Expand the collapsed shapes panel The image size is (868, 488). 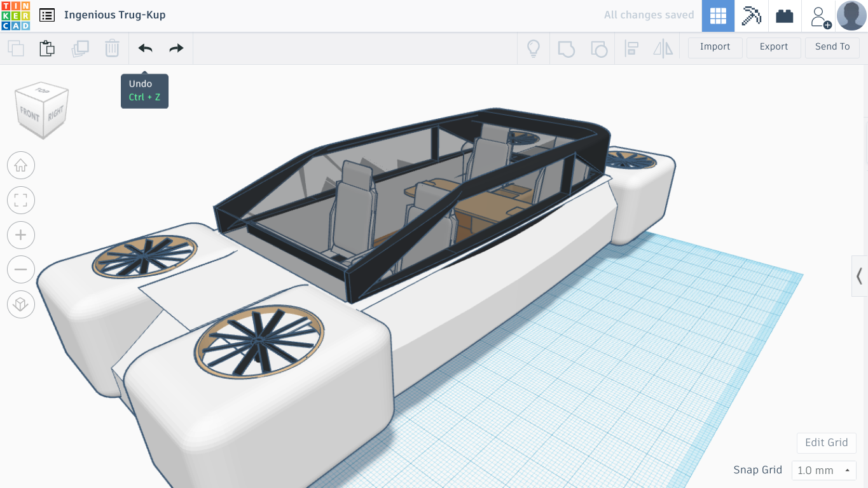point(860,276)
